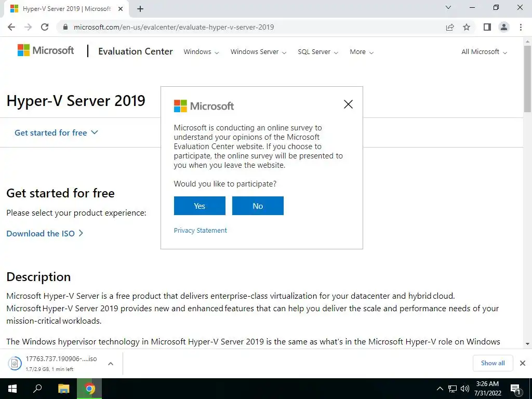The height and width of the screenshot is (399, 532).
Task: Reload the current page
Action: tap(45, 27)
